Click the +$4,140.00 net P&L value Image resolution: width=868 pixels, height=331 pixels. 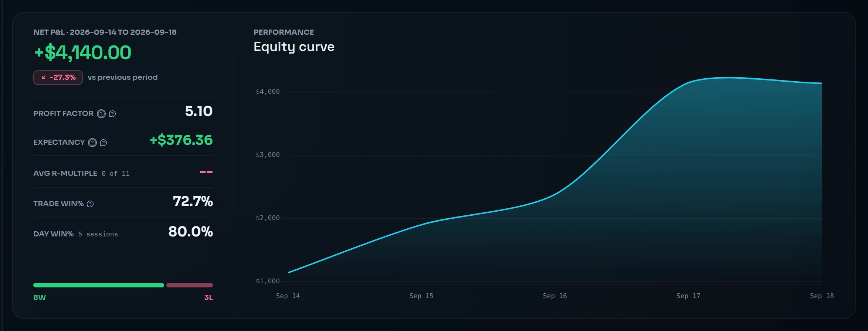click(x=83, y=52)
